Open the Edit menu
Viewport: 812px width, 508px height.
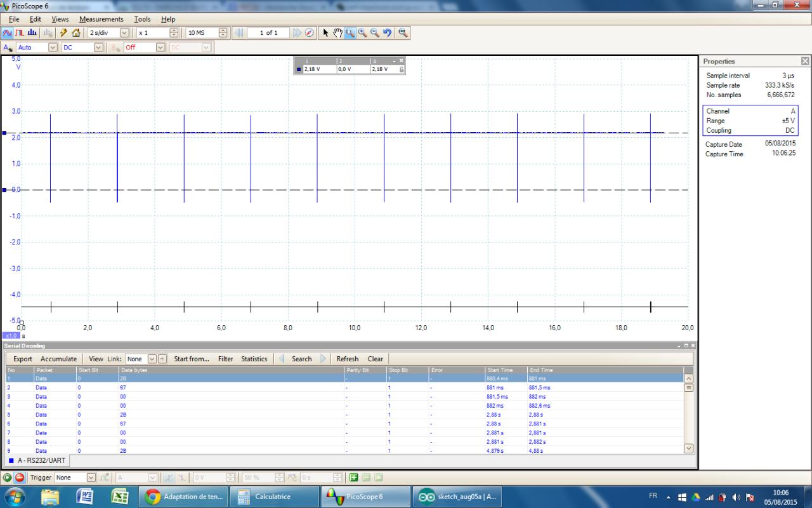point(36,19)
